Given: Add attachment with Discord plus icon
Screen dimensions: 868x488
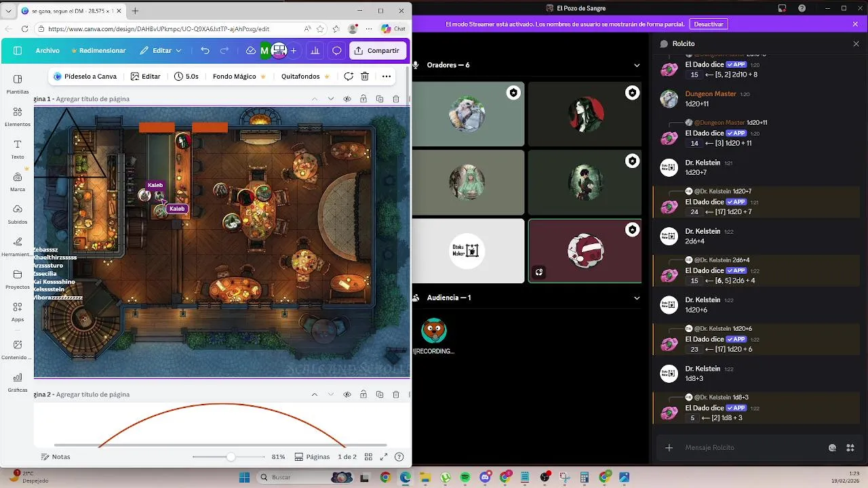Looking at the screenshot, I should 669,448.
